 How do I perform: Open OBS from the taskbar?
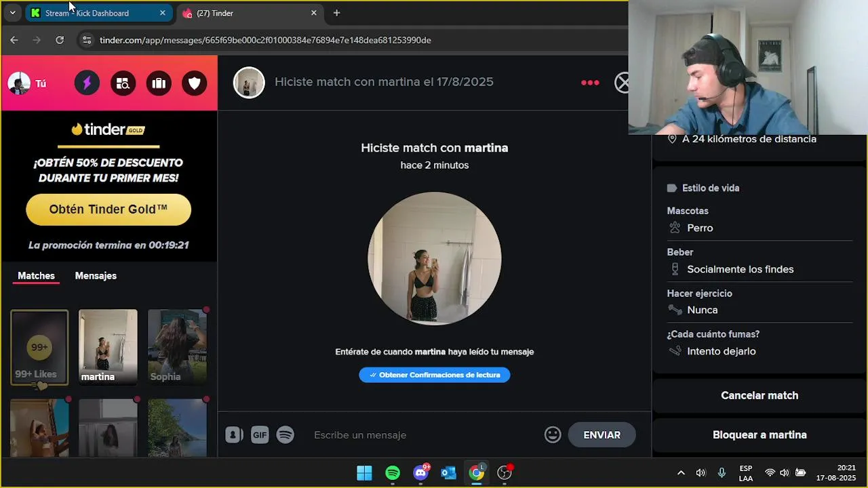pos(505,472)
